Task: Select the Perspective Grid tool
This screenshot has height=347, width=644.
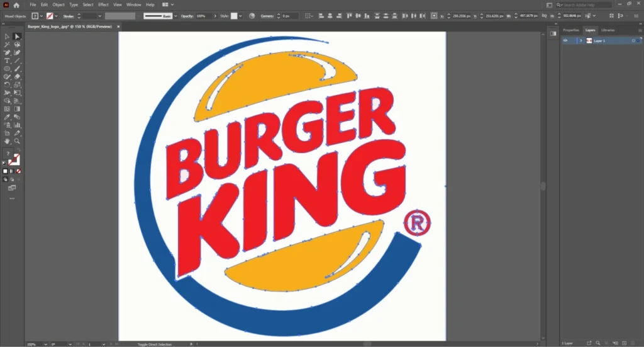Action: pos(17,101)
